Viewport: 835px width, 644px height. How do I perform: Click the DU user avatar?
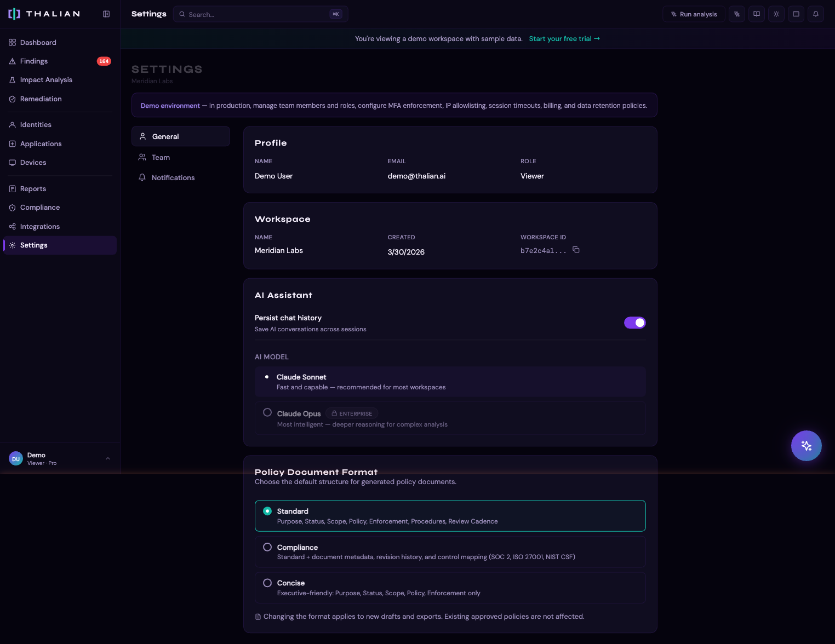pos(16,459)
